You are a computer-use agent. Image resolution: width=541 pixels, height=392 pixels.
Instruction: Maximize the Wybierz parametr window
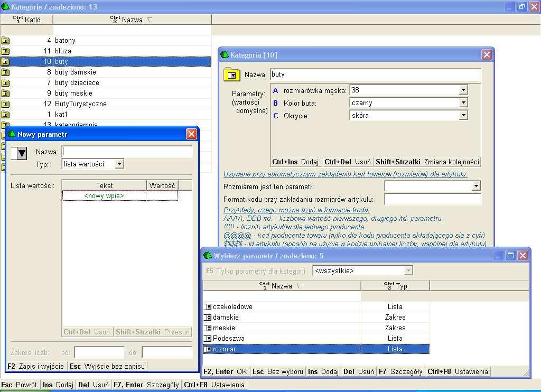point(511,255)
